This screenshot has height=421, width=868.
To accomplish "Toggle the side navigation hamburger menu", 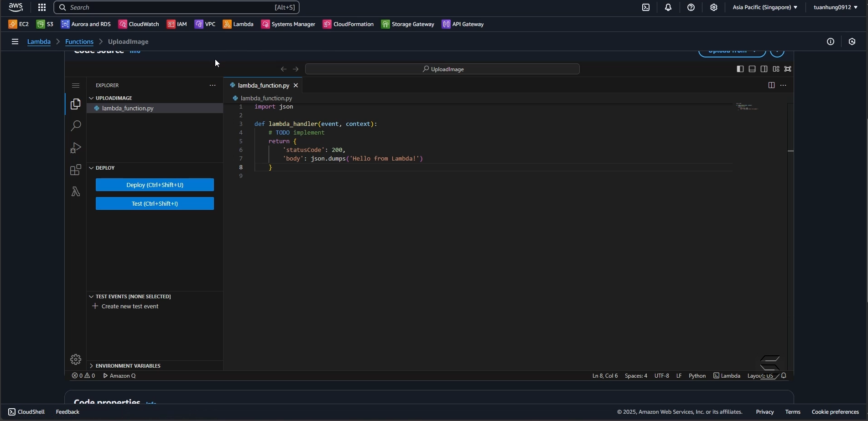I will 15,42.
